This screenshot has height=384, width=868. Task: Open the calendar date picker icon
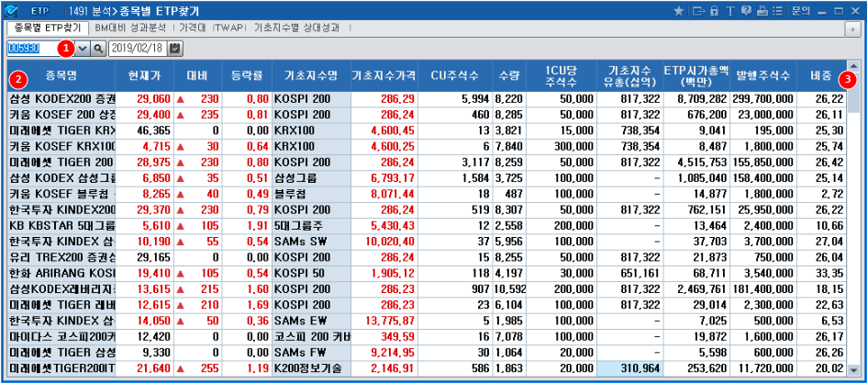[x=175, y=47]
